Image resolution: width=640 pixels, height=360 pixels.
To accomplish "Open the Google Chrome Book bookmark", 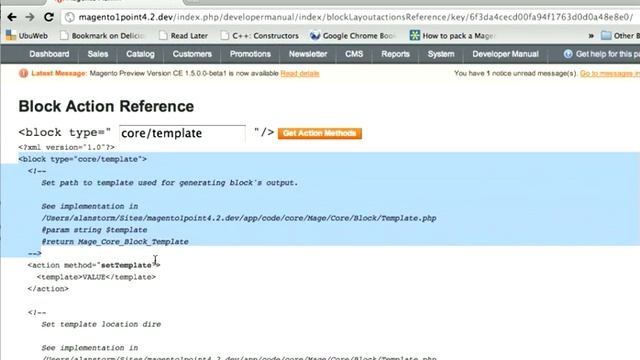I will coord(353,36).
